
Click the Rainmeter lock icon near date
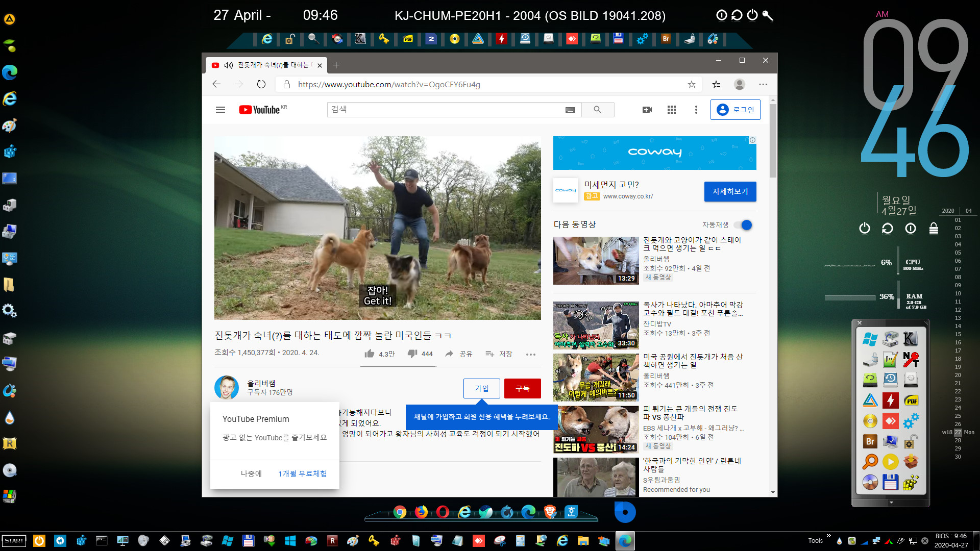(934, 228)
